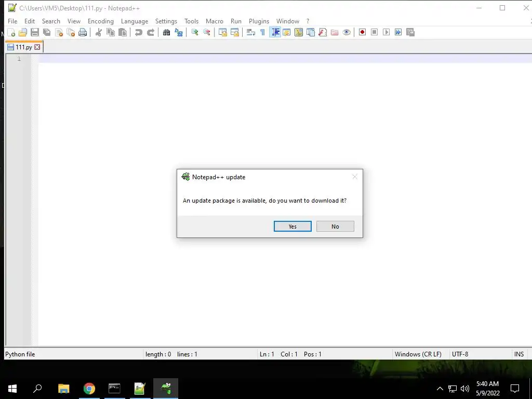Start macro recording with red dot
Image resolution: width=532 pixels, height=399 pixels.
click(362, 32)
